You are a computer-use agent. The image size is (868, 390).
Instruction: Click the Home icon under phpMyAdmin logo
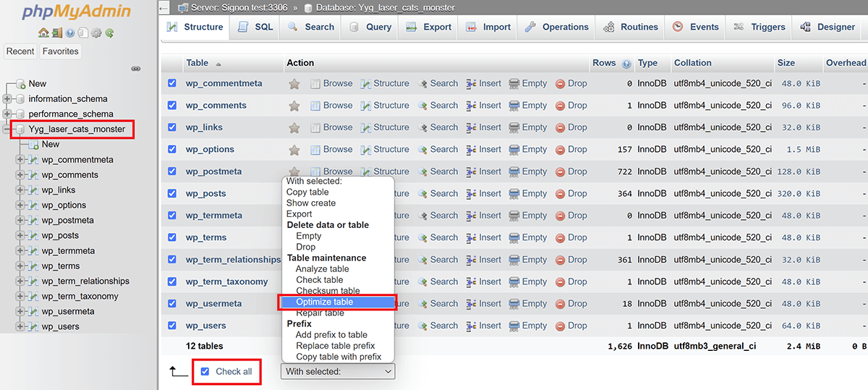point(43,33)
